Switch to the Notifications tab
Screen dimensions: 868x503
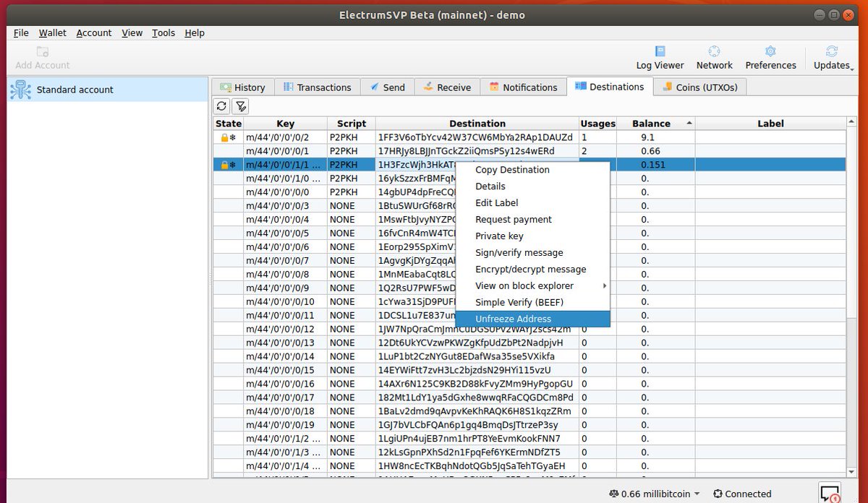pyautogui.click(x=523, y=87)
